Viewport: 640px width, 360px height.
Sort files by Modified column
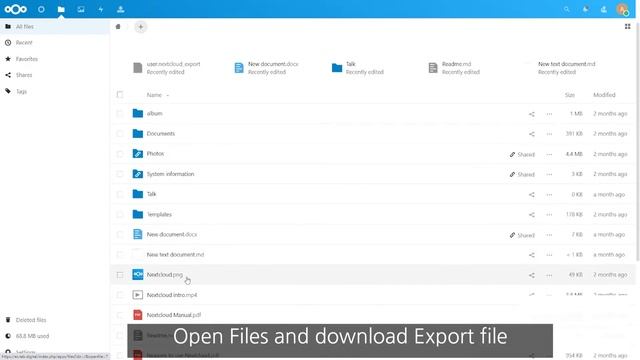coord(604,95)
